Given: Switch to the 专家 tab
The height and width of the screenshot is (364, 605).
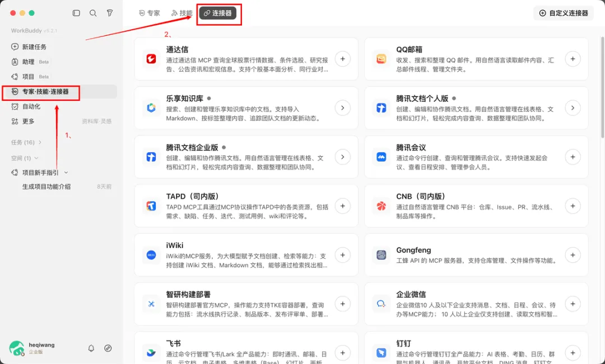Looking at the screenshot, I should pyautogui.click(x=150, y=13).
